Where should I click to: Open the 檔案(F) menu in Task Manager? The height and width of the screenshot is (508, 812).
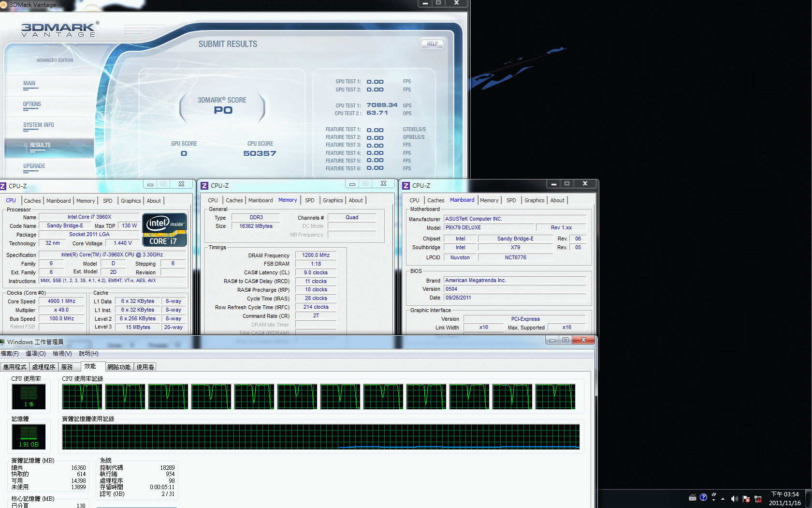[10, 354]
